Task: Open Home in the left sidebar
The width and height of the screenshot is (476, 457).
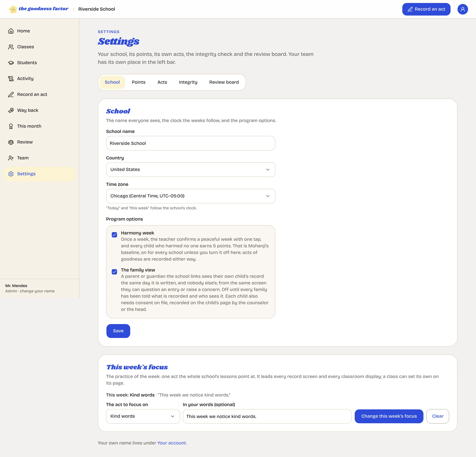Action: click(x=39, y=31)
